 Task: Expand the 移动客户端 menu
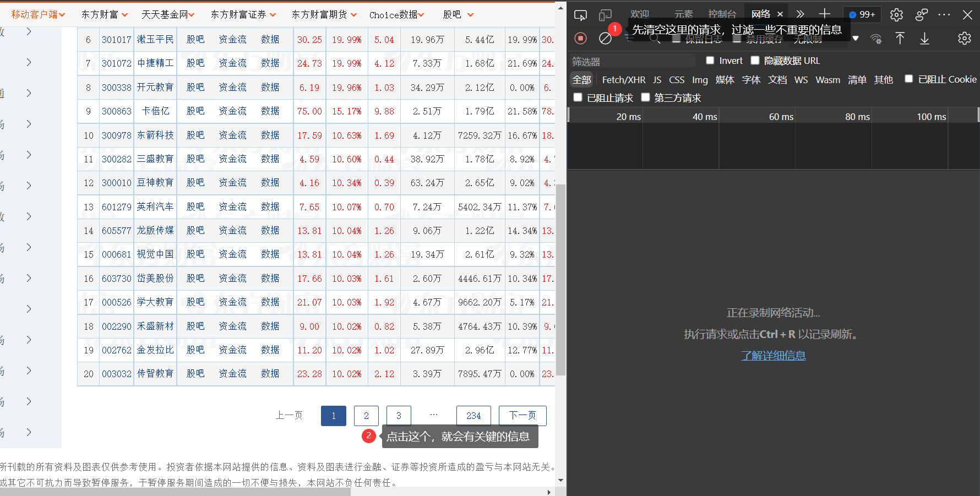click(38, 15)
